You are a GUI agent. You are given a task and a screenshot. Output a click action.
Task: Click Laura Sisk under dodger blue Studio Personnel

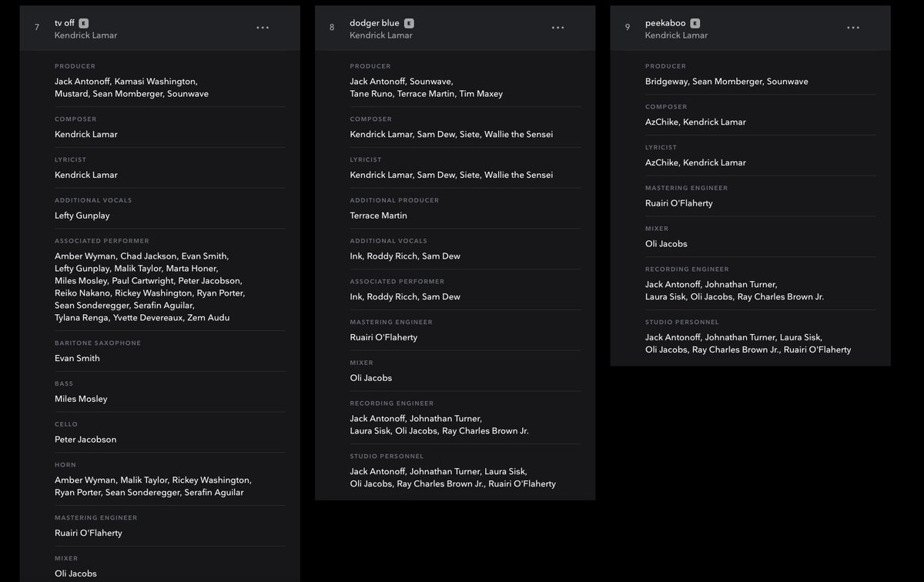(x=505, y=473)
